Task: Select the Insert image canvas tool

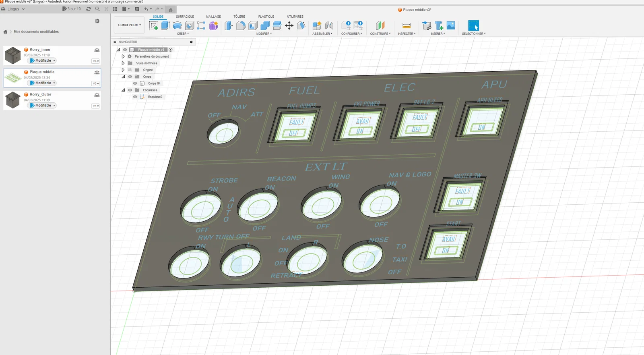Action: (x=451, y=26)
